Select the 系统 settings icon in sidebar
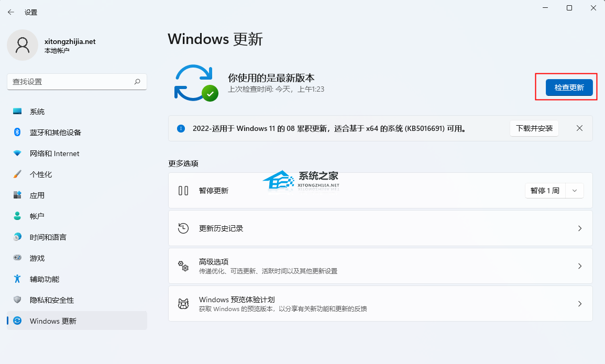 pos(15,111)
